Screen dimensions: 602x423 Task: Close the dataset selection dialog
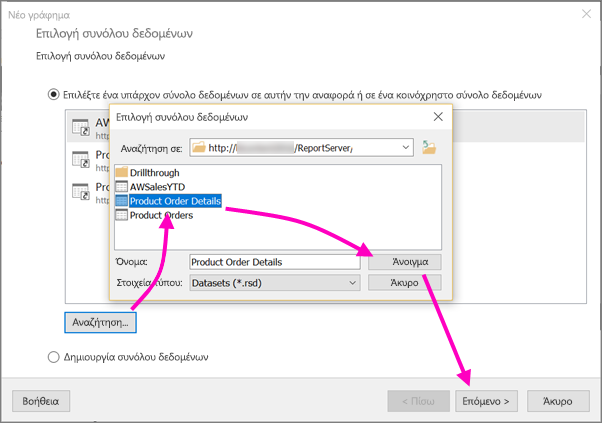(x=438, y=117)
